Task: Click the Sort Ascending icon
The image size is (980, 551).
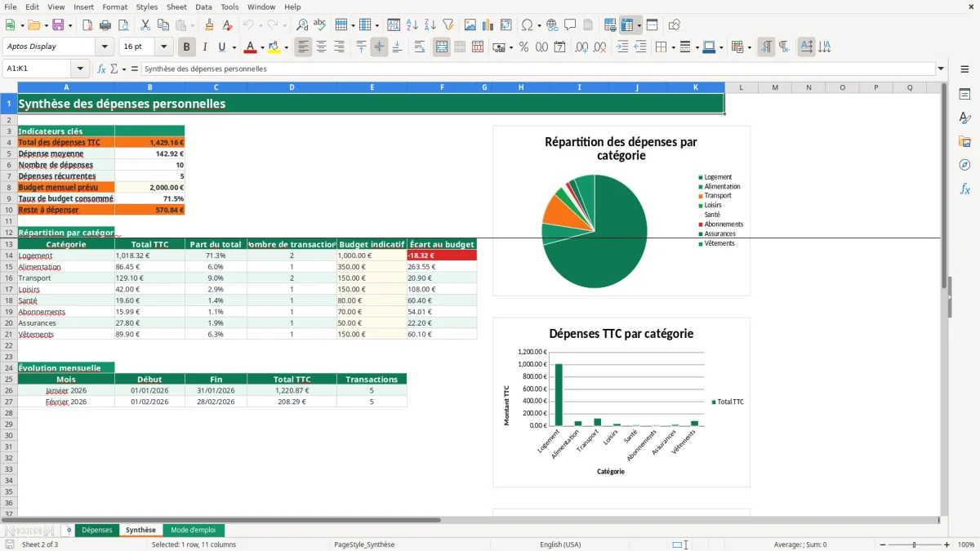Action: (x=412, y=25)
